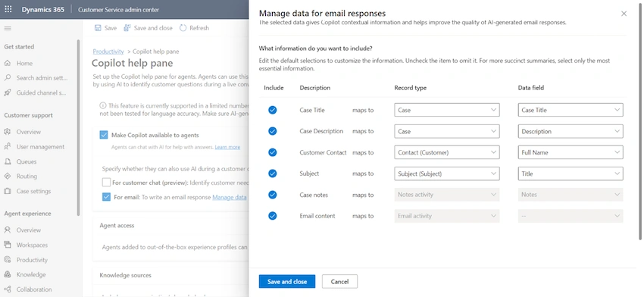Image resolution: width=644 pixels, height=297 pixels.
Task: Open Record type dropdown for Case Description
Action: point(447,131)
